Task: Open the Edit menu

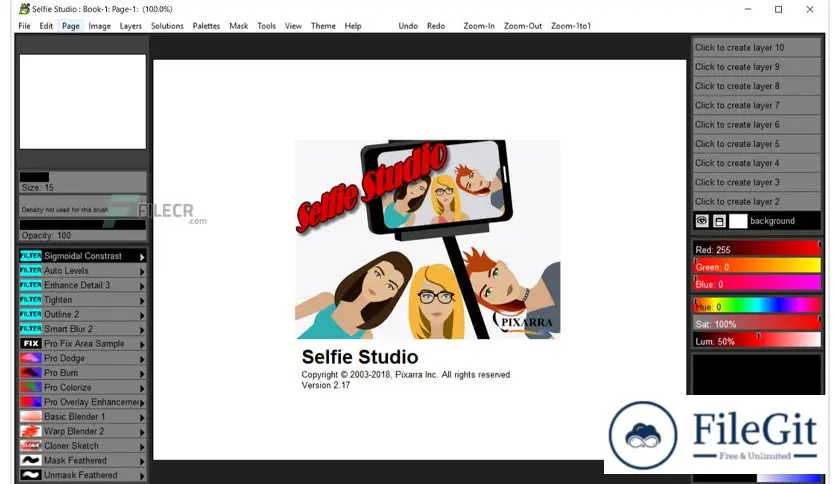Action: pos(46,26)
